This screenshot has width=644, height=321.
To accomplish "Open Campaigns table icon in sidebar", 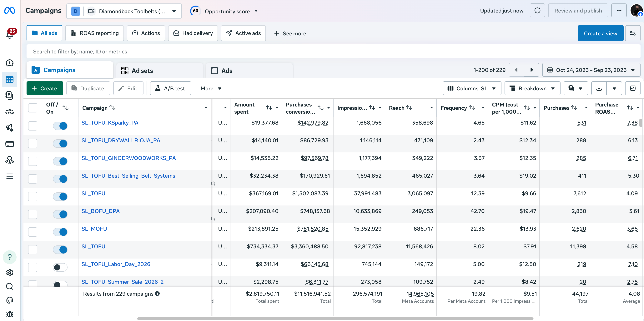I will point(9,80).
